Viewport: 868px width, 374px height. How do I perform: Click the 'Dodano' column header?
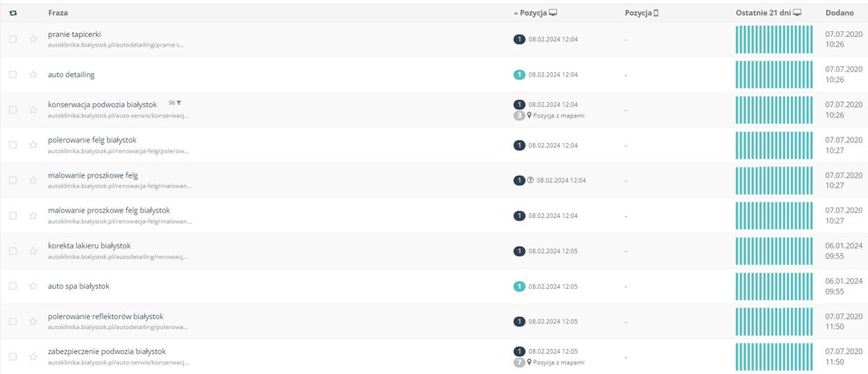click(x=839, y=12)
